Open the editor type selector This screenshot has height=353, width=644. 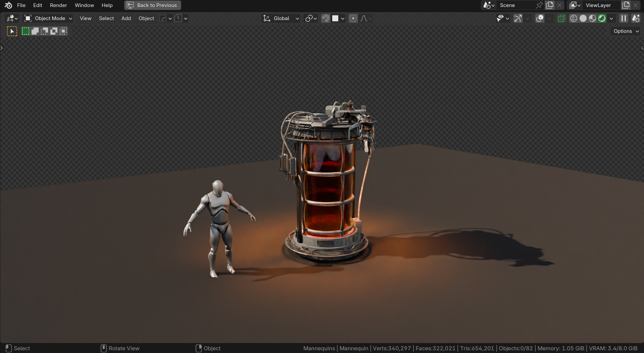click(11, 18)
